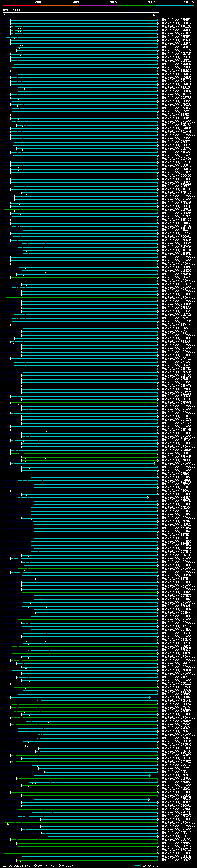Select hit label UniRef100_C3KHG0

(177, 223)
